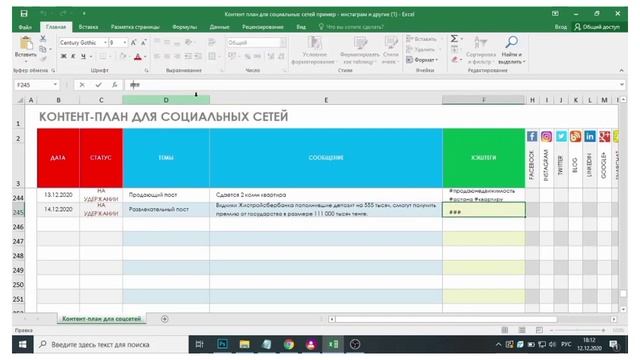The width and height of the screenshot is (640, 360).
Task: Toggle center horizontal alignment
Action: (167, 57)
